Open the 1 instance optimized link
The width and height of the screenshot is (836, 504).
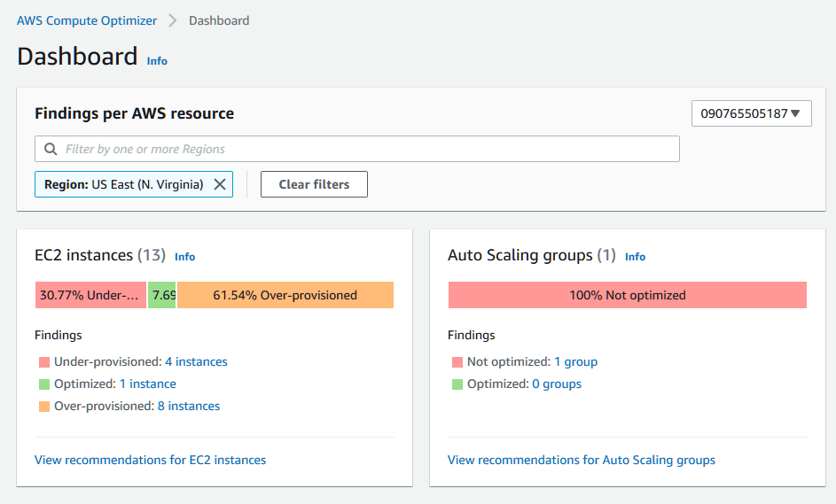pyautogui.click(x=147, y=384)
